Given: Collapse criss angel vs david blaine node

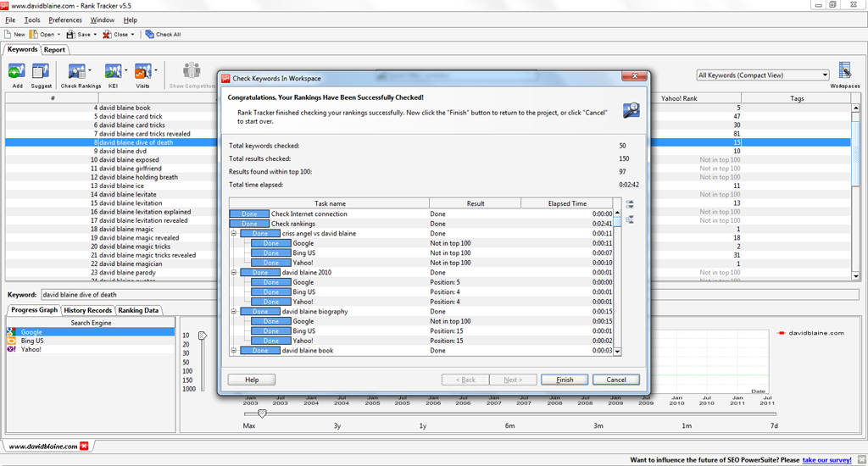Looking at the screenshot, I should click(234, 234).
